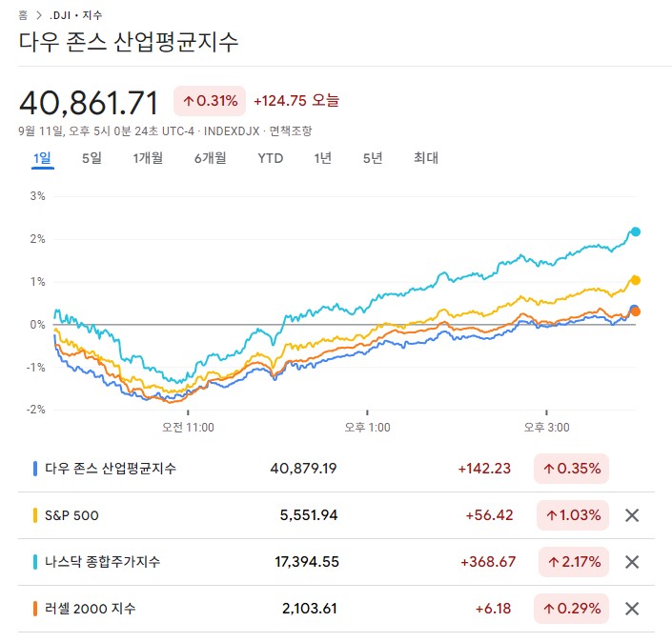Show the 6개월 chart range
This screenshot has width=672, height=642.
(x=210, y=158)
